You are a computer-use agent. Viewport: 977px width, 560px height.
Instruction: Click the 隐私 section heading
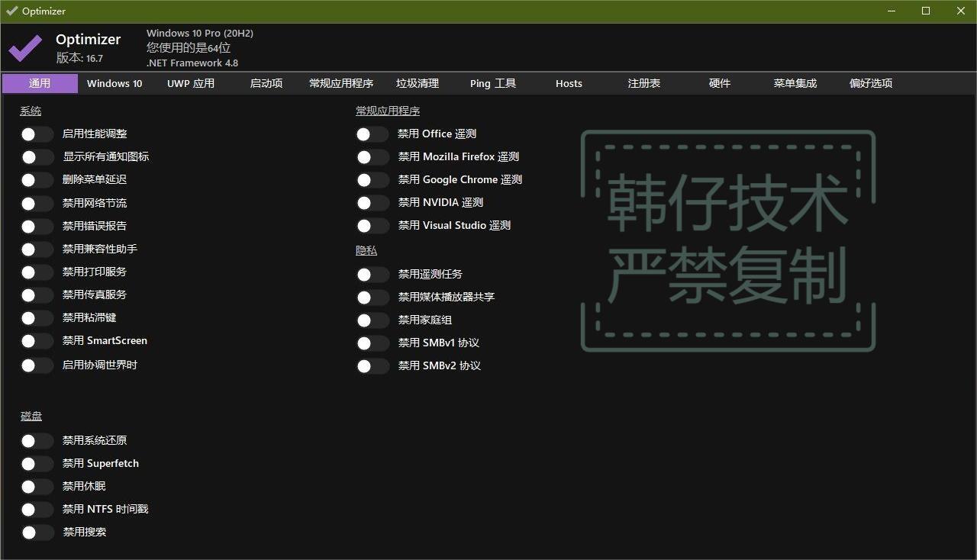366,250
